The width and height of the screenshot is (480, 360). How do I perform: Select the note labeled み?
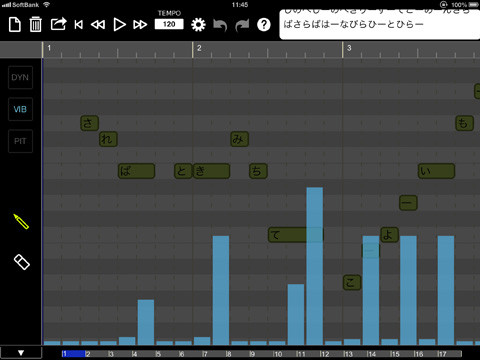(x=239, y=139)
